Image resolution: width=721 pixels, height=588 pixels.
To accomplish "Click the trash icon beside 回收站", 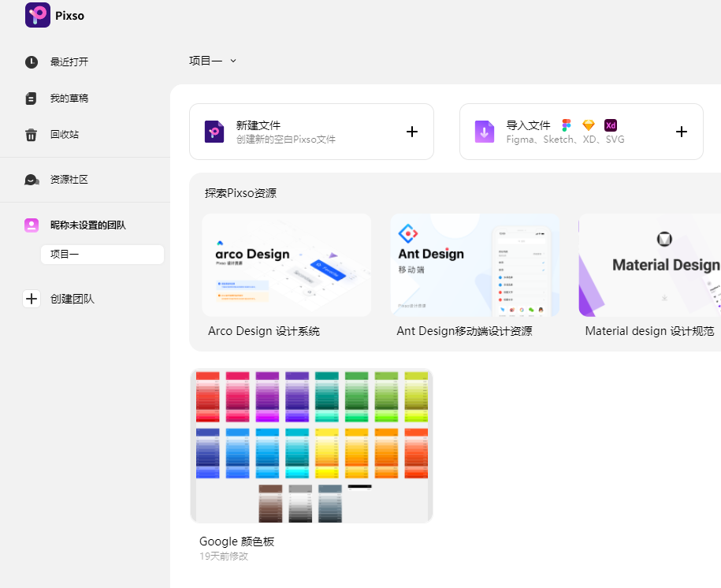I will tap(31, 135).
